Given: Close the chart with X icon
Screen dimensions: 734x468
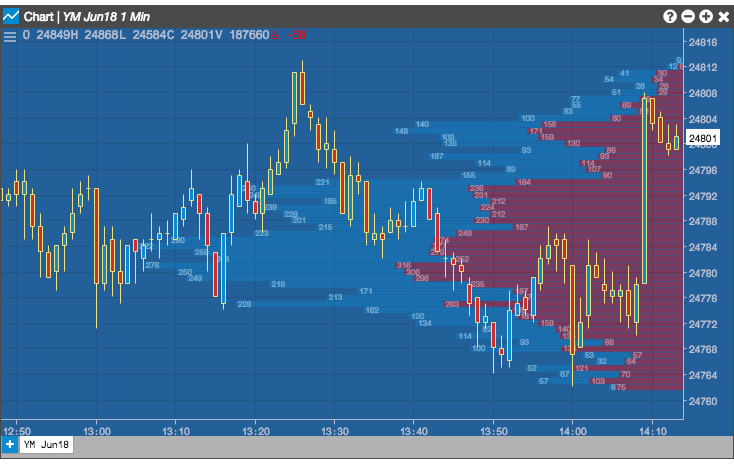Looking at the screenshot, I should pyautogui.click(x=723, y=17).
